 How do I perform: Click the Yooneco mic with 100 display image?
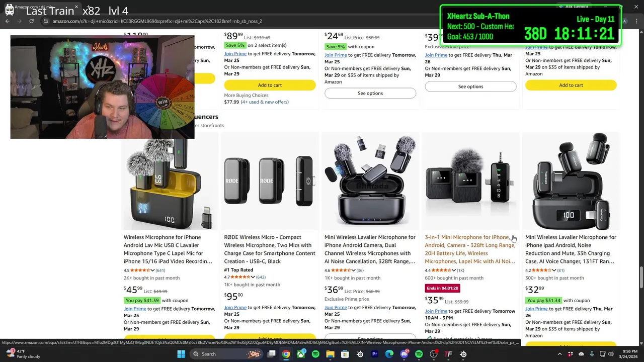coord(571,181)
